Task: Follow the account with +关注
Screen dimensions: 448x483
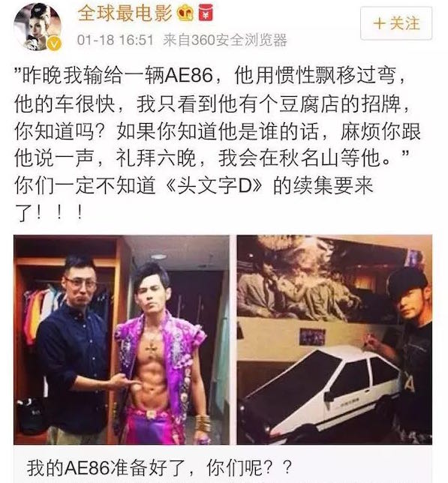Action: click(396, 23)
